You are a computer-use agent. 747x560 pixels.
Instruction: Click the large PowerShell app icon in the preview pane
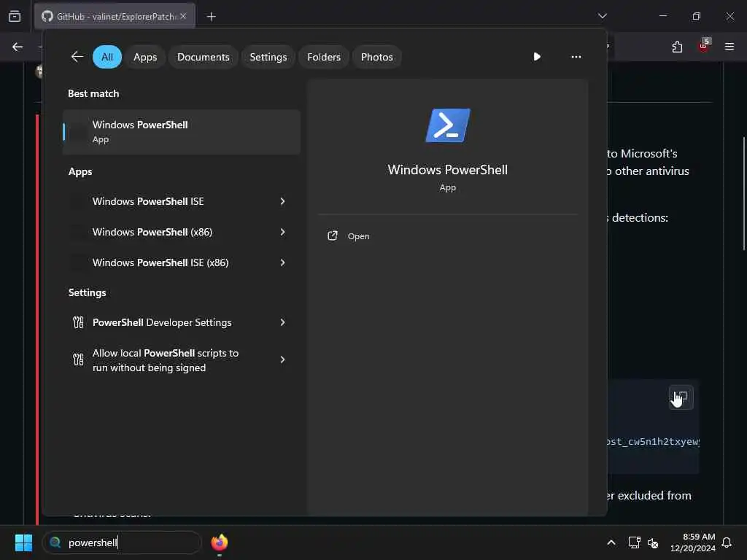coord(448,125)
